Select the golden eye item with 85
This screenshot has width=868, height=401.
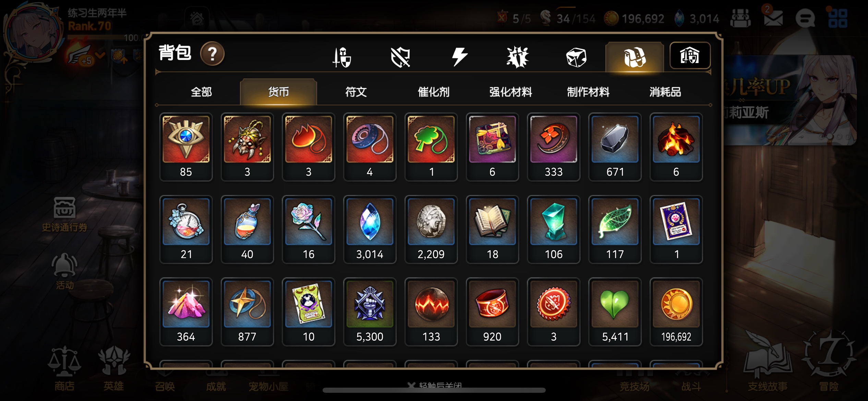[186, 147]
